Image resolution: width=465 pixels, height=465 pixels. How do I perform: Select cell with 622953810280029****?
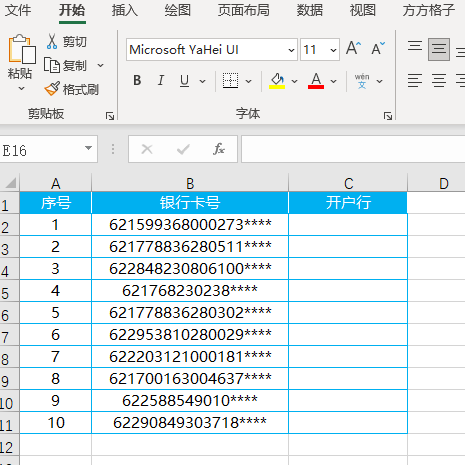point(190,335)
